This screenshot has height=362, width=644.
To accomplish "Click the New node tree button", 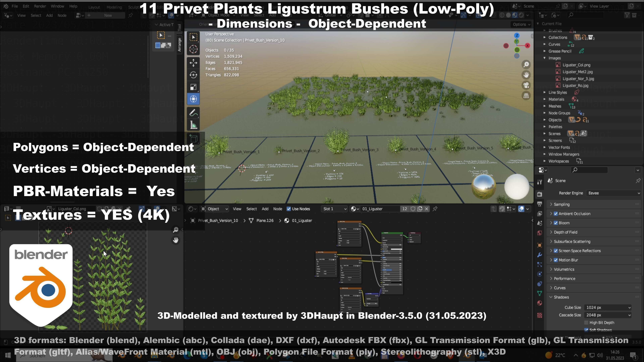I will [108, 15].
